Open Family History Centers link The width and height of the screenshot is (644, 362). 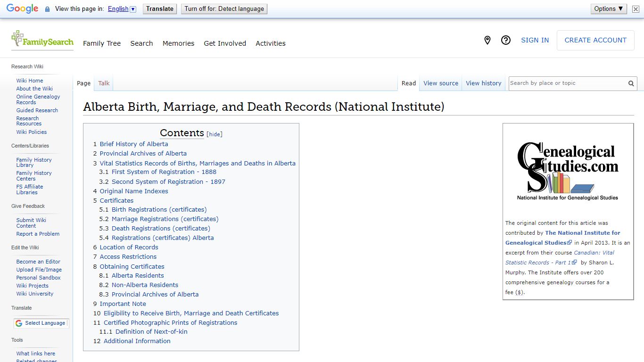point(34,176)
